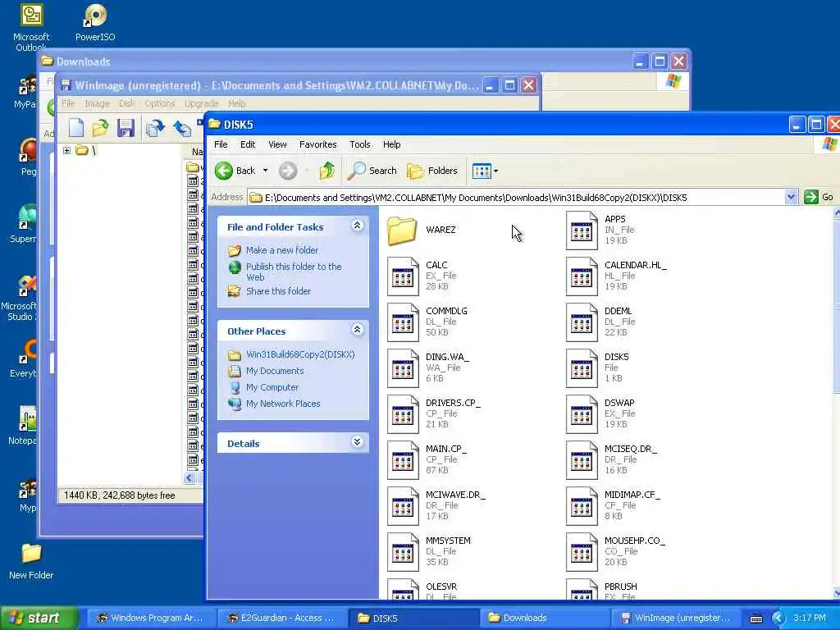Open My Network Places link
The height and width of the screenshot is (630, 840).
[x=283, y=404]
